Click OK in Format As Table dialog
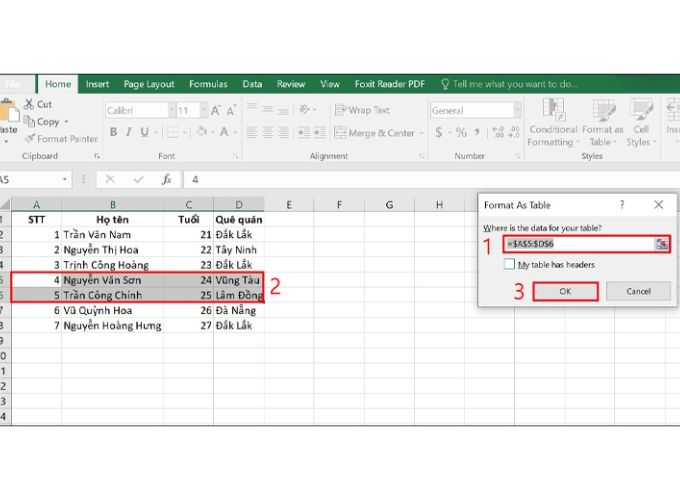 click(565, 291)
